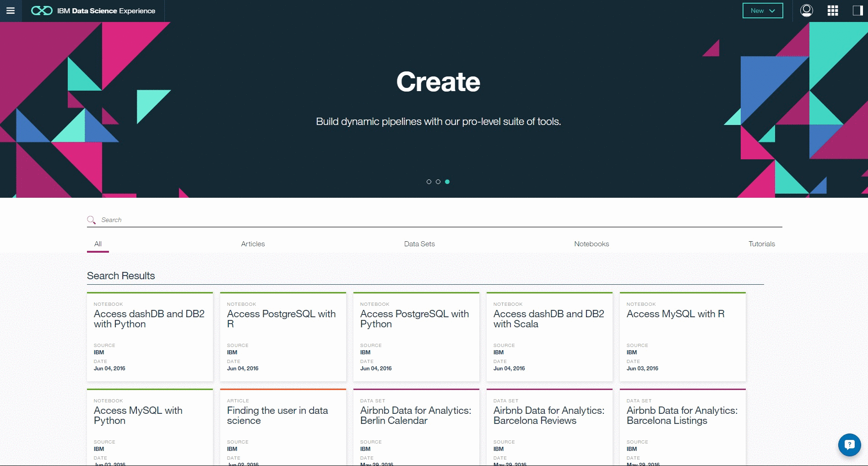Switch to the Tutorials tab
This screenshot has width=868, height=466.
[761, 244]
